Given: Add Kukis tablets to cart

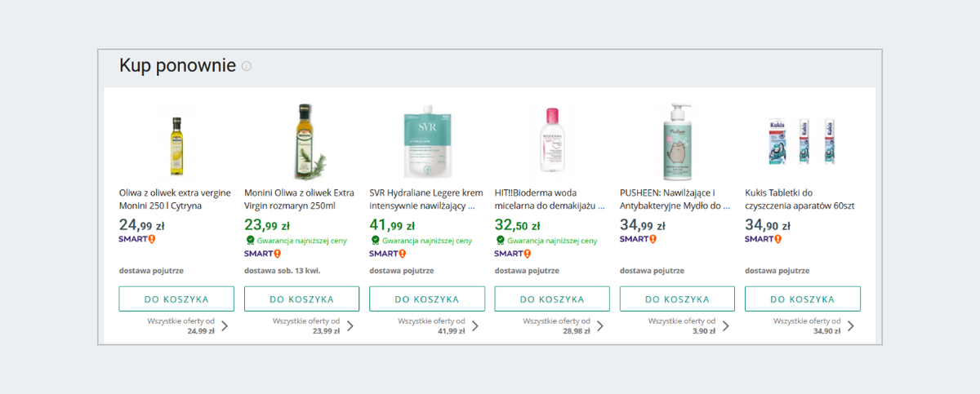Looking at the screenshot, I should tap(802, 299).
